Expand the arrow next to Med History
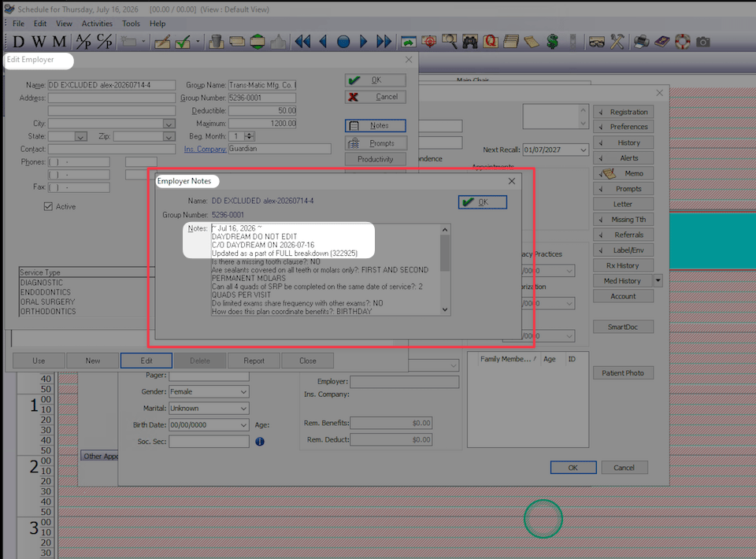The width and height of the screenshot is (756, 559). (x=658, y=280)
